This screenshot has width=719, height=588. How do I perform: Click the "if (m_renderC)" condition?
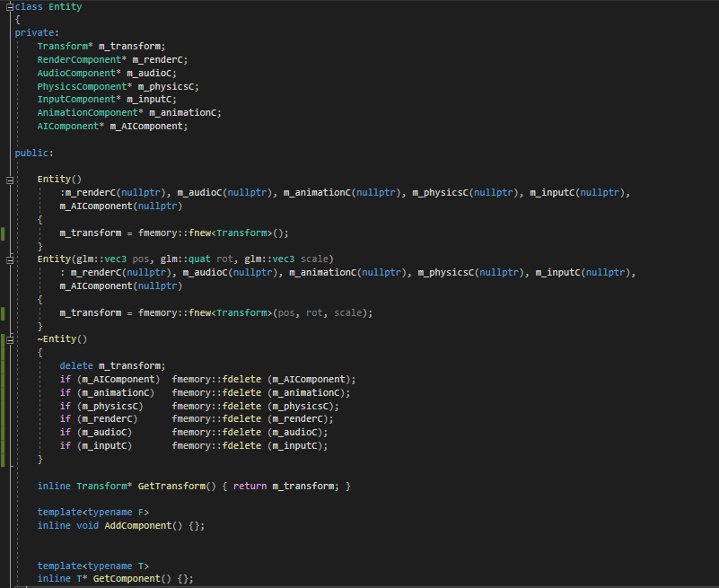tap(99, 418)
